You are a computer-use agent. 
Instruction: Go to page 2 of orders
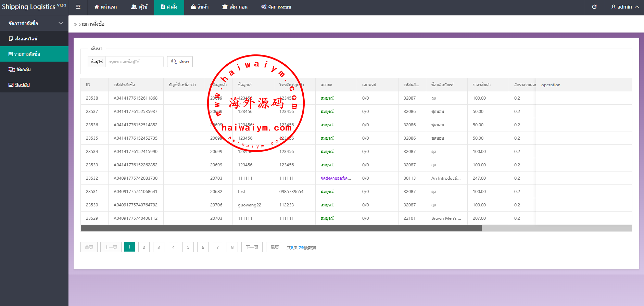[144, 247]
